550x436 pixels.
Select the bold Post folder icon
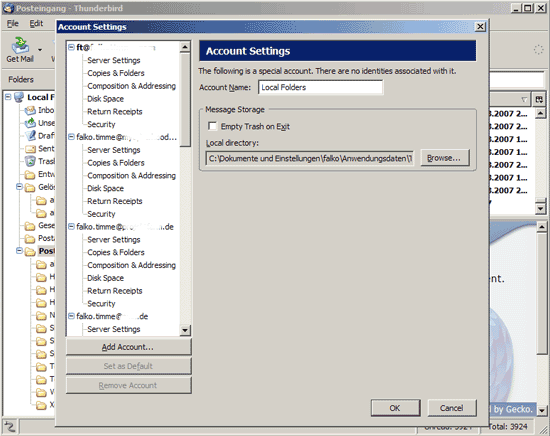tap(30, 251)
